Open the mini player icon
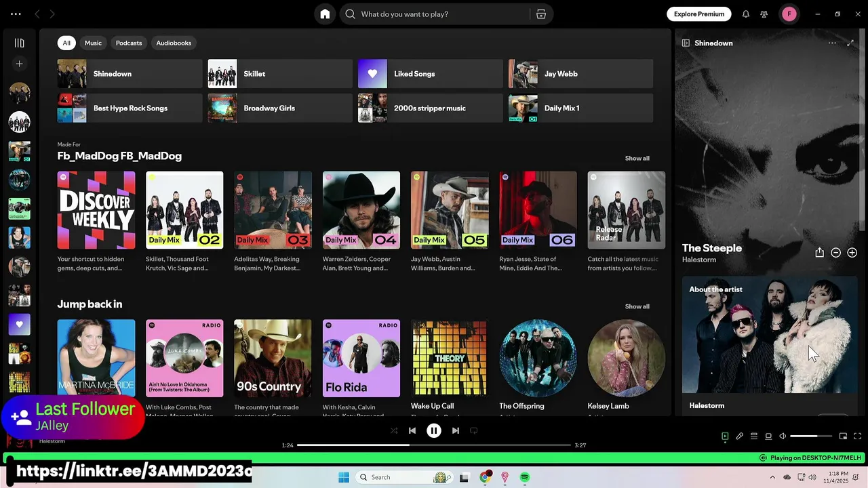The width and height of the screenshot is (868, 488). (x=843, y=436)
